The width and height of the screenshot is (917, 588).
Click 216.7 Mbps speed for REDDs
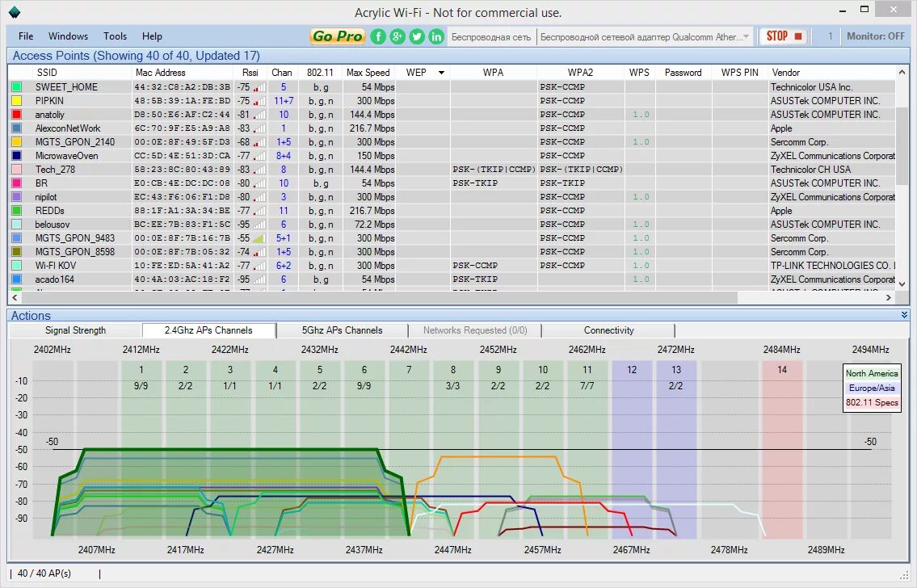[x=372, y=211]
